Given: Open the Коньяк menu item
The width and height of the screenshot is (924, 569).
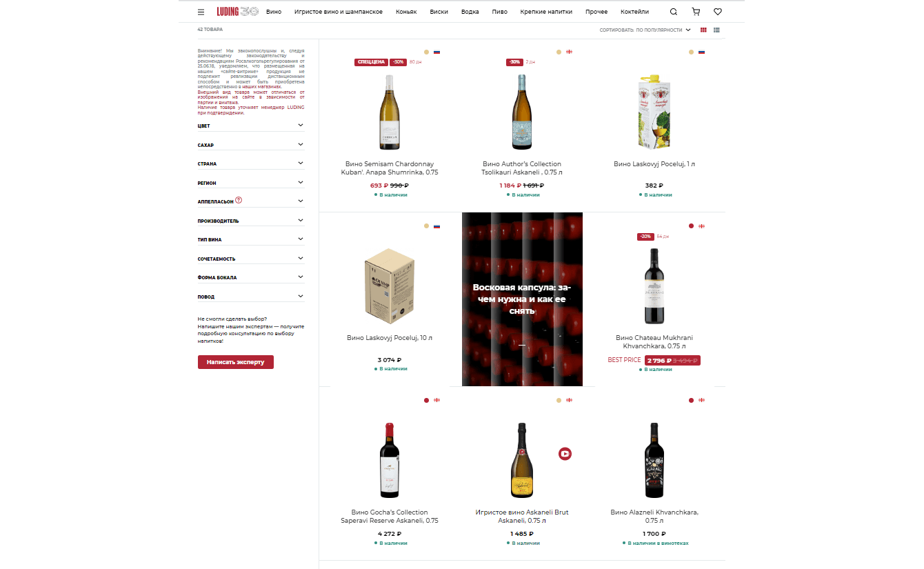Looking at the screenshot, I should [x=406, y=12].
